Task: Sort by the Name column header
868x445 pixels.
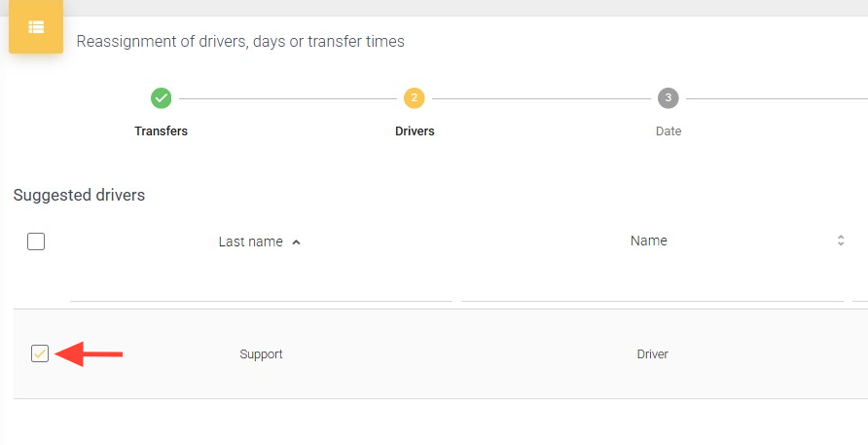Action: [649, 241]
